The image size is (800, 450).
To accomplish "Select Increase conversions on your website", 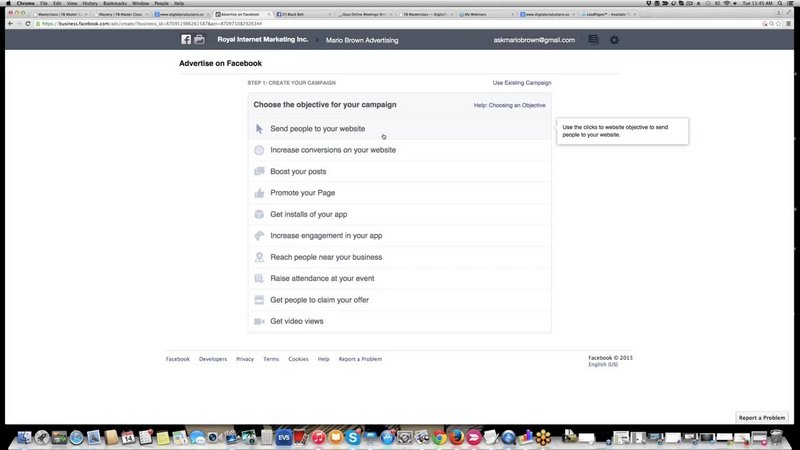I will click(399, 150).
